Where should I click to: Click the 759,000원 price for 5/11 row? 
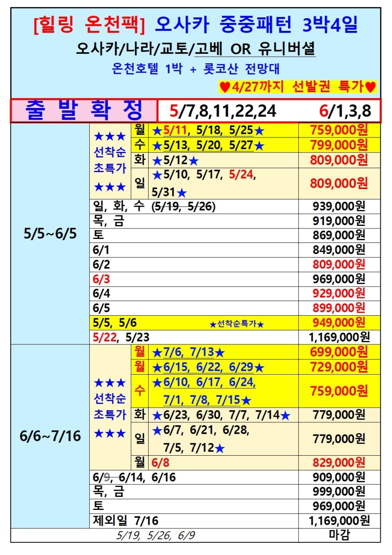(339, 130)
